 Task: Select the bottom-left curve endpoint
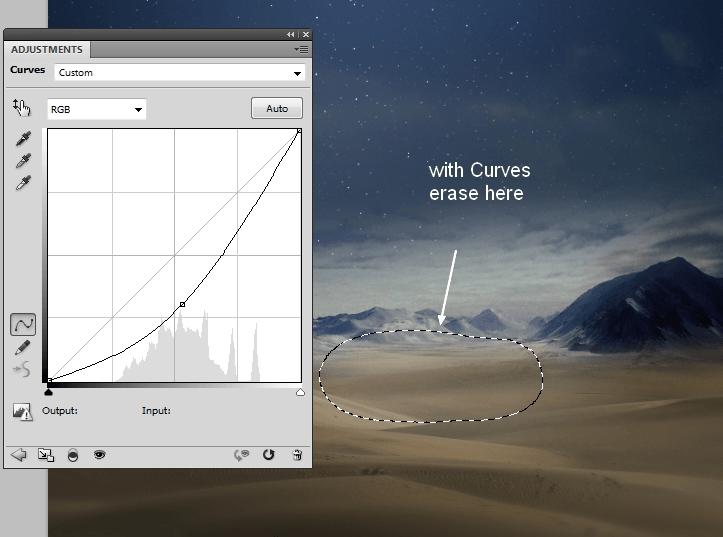point(50,380)
